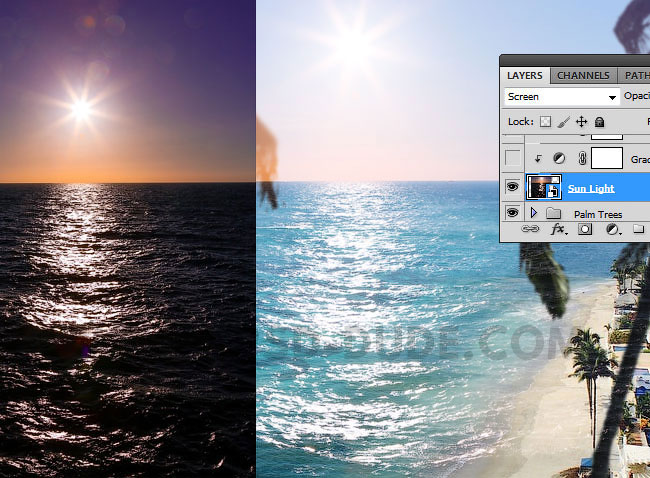Click the lock all padlock icon
Image resolution: width=650 pixels, height=478 pixels.
pyautogui.click(x=599, y=122)
